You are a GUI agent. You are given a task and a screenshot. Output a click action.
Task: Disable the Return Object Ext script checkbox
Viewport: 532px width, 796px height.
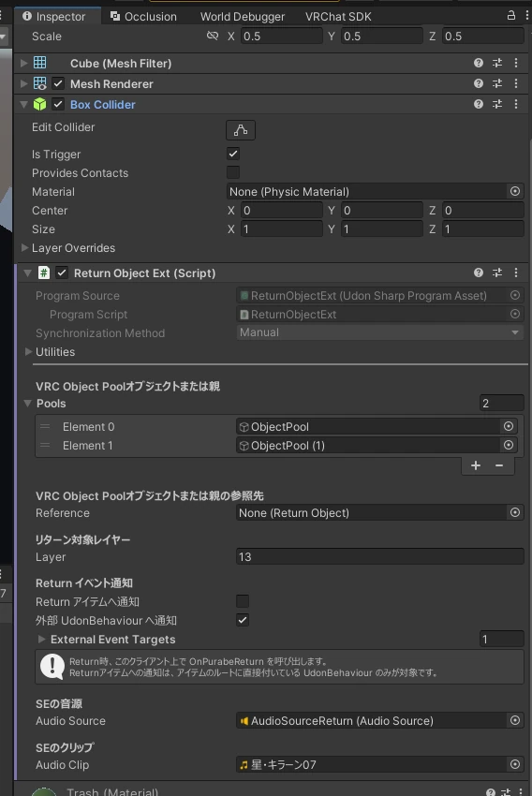(62, 273)
